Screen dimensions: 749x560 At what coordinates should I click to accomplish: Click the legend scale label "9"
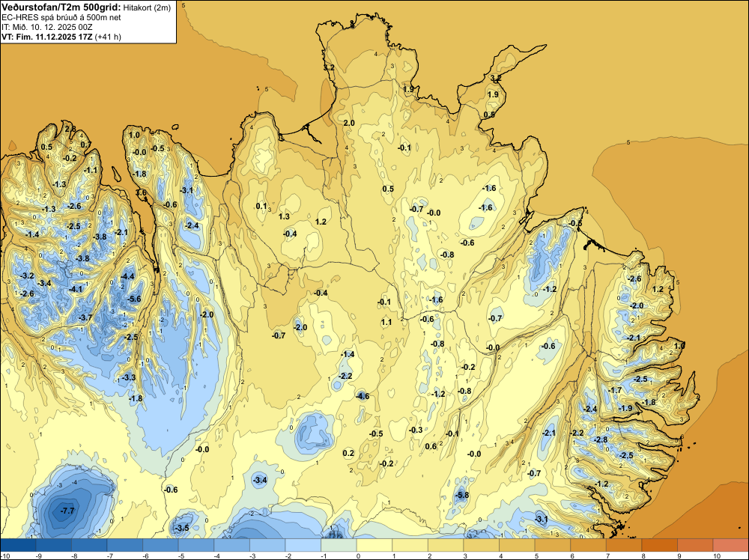coord(679,556)
